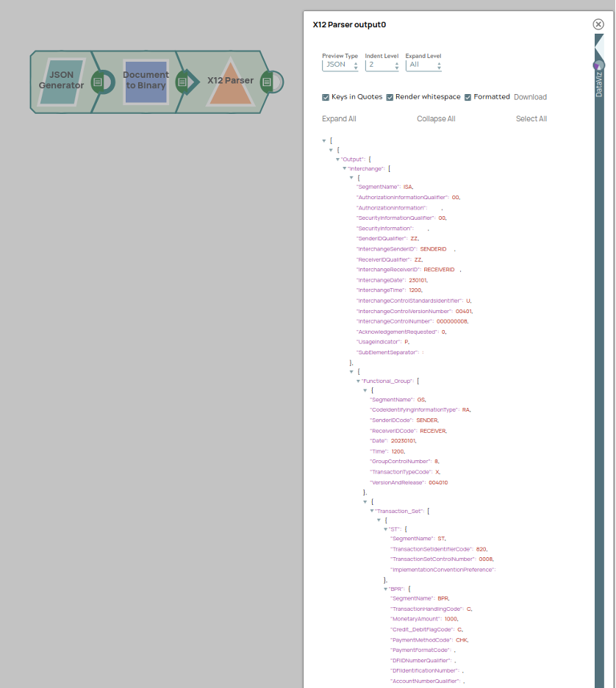
Task: Open the Preview Type dropdown
Action: click(x=340, y=65)
